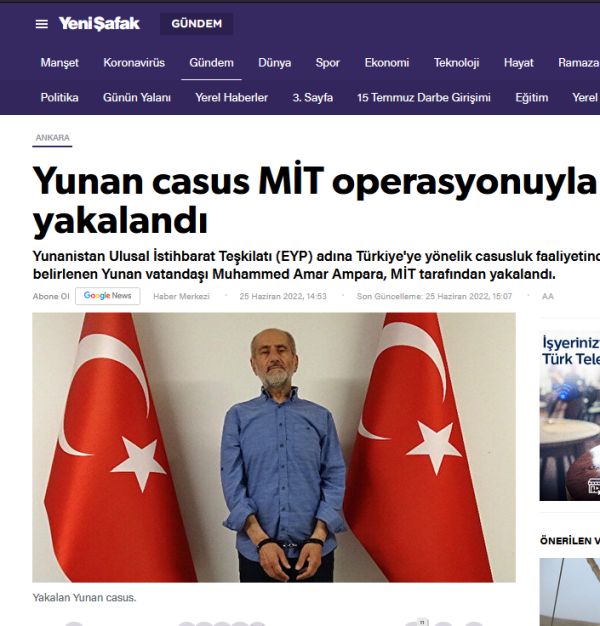Go to Yerel Haberler subcategory
The height and width of the screenshot is (626, 600).
(231, 97)
